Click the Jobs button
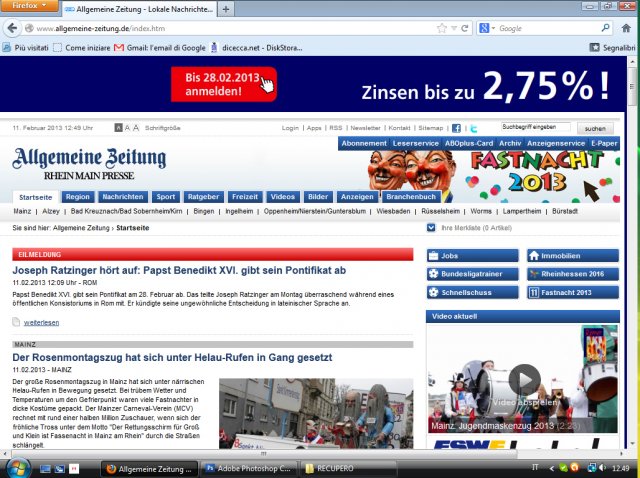640x478 pixels. tap(473, 256)
